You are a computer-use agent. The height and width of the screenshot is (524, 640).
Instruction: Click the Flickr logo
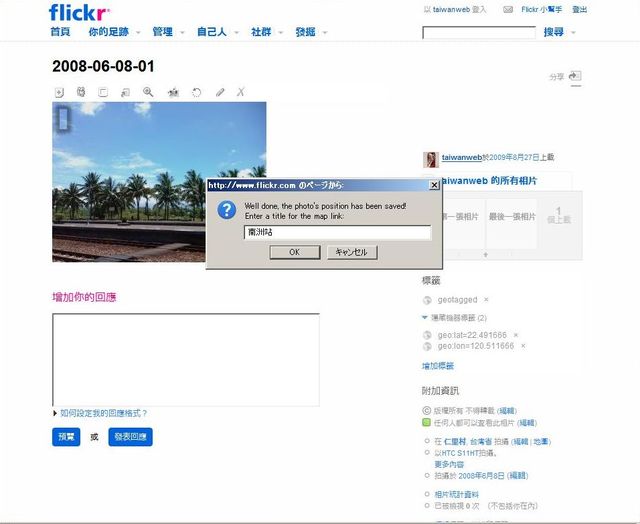pyautogui.click(x=80, y=13)
